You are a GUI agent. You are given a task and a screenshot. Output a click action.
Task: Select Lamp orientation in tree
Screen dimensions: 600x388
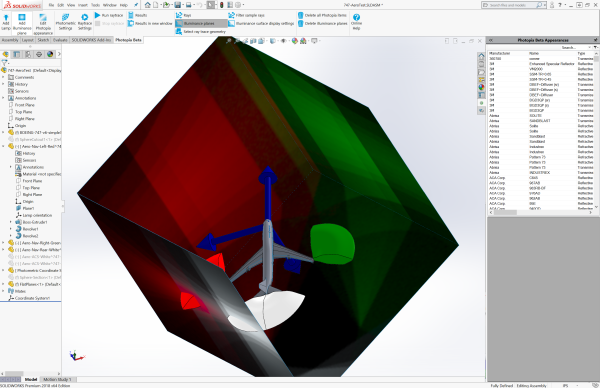click(34, 215)
